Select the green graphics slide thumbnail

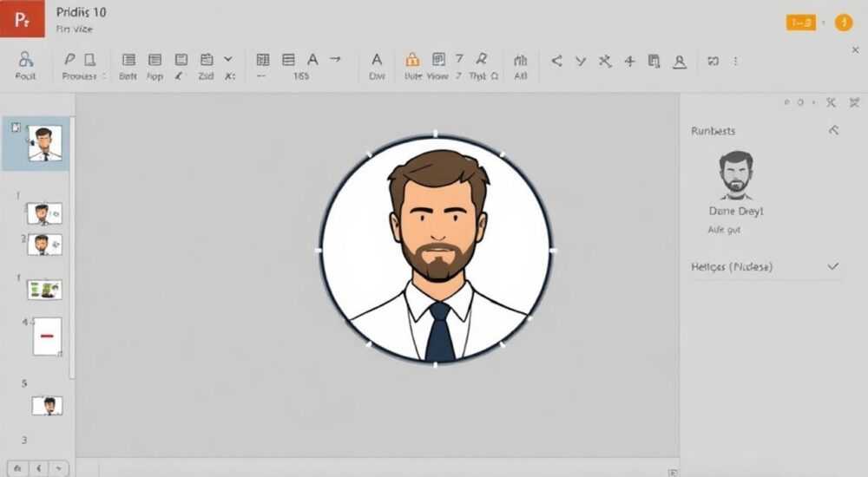pos(44,290)
